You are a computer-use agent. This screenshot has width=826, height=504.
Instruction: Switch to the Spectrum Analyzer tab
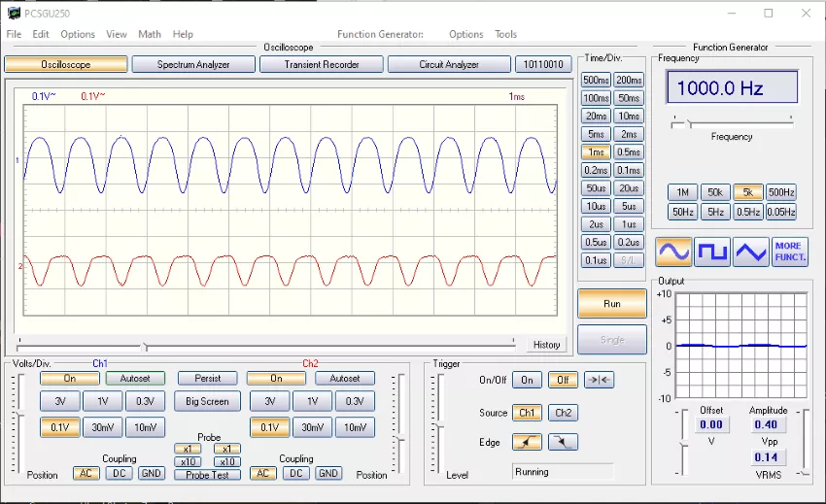coord(193,64)
